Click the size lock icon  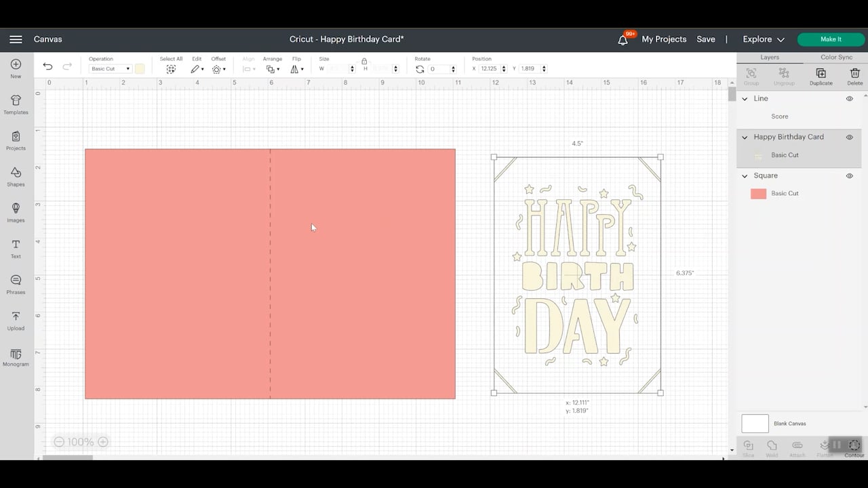pyautogui.click(x=364, y=61)
